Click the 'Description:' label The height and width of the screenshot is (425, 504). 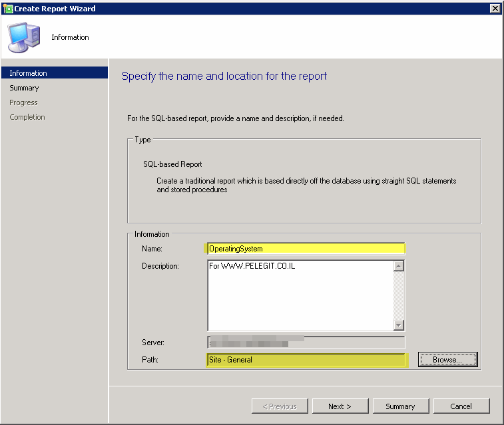[160, 266]
